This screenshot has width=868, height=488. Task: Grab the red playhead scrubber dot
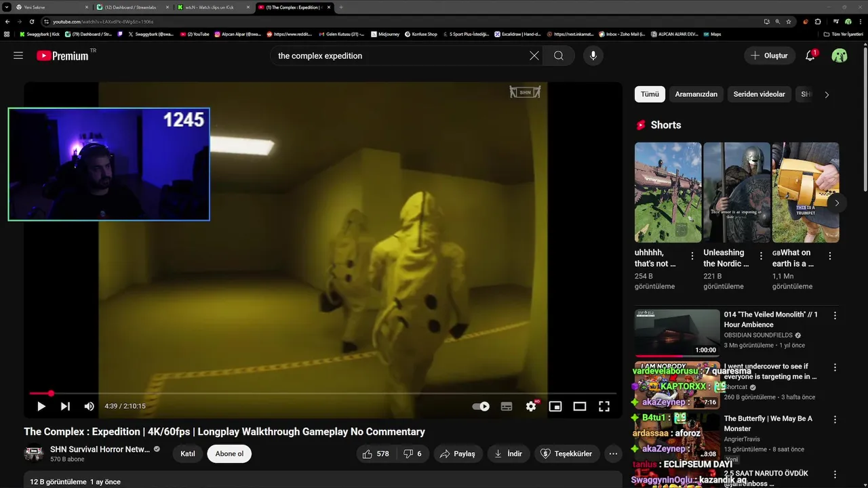point(51,393)
